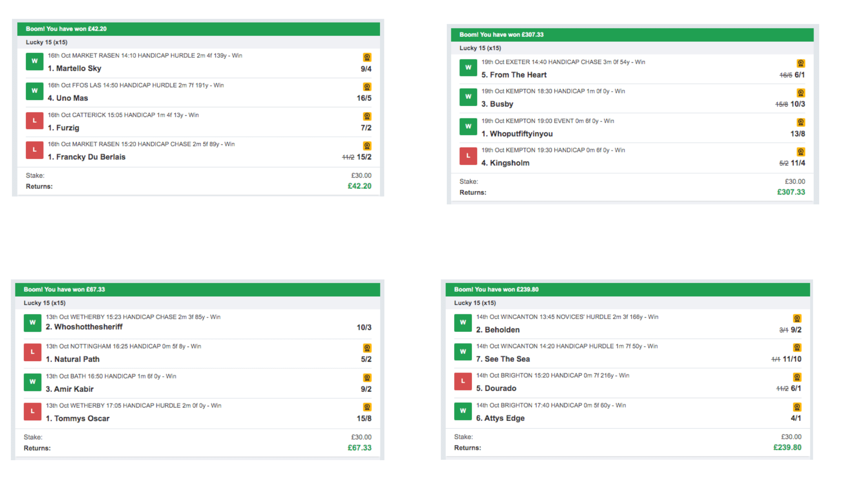Screen dimensions: 868x488
Task: Click the horse name 'Whoputfiftyinyou'
Action: [x=521, y=134]
